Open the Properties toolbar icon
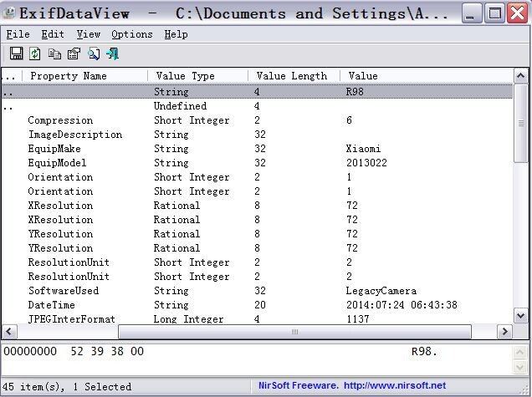The image size is (532, 397). point(74,53)
